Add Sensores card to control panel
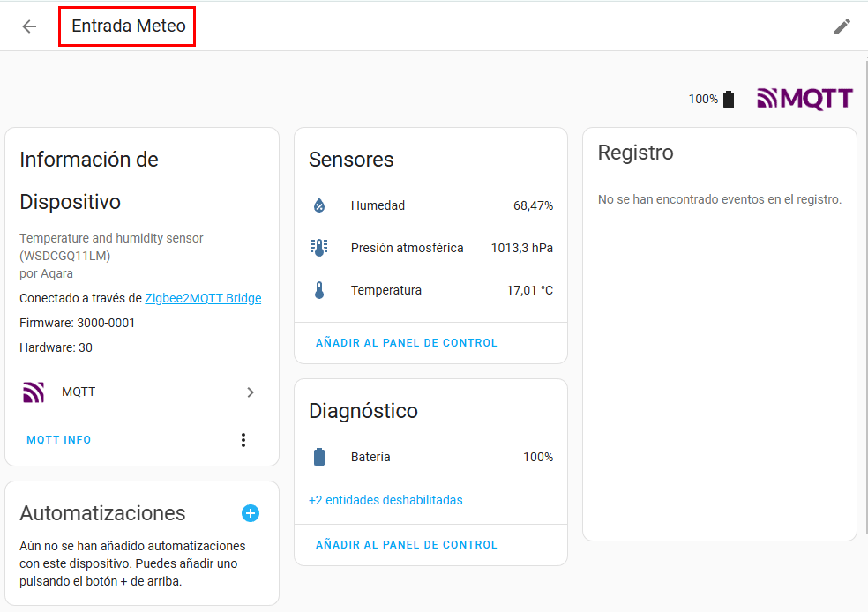This screenshot has height=612, width=868. (407, 343)
